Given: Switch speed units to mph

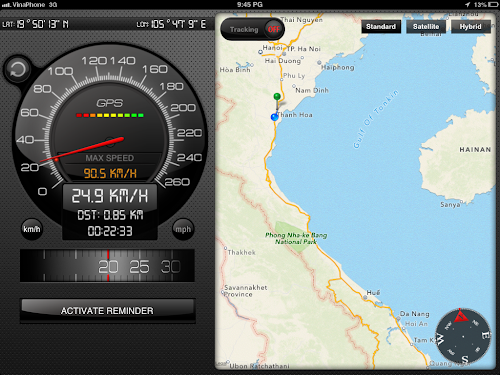Looking at the screenshot, I should coord(183,229).
